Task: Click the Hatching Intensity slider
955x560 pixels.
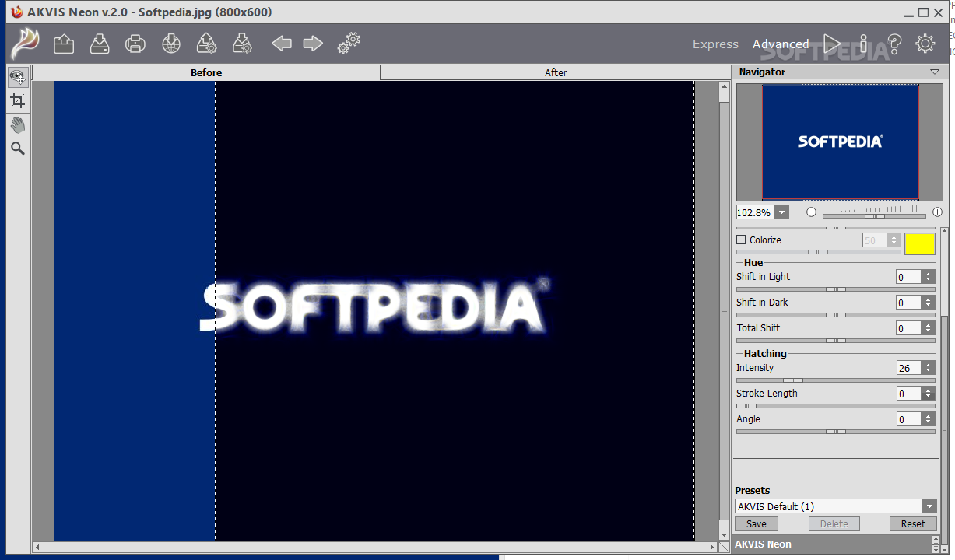Action: tap(836, 380)
